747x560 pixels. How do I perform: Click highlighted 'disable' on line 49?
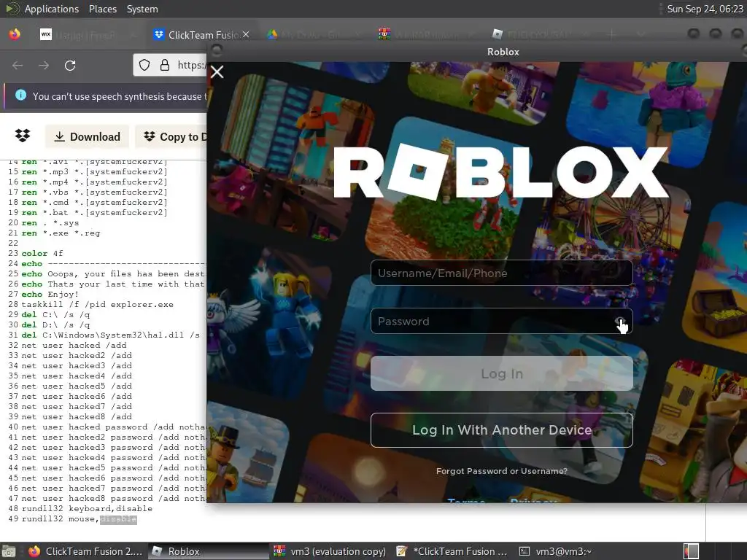pos(118,519)
